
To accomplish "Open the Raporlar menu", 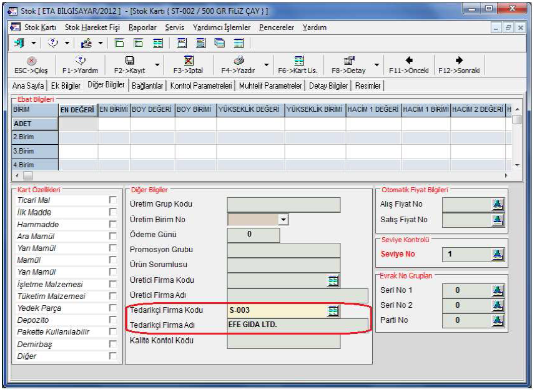I will (x=142, y=28).
